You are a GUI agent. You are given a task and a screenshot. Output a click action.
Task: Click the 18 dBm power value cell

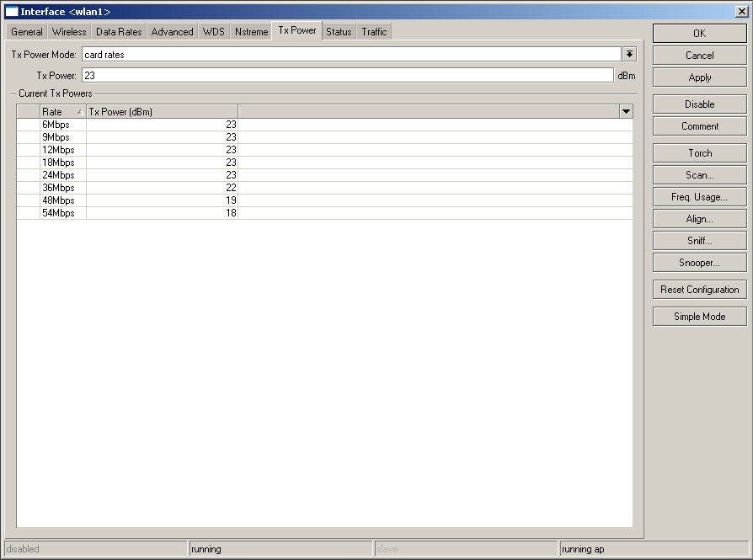[x=163, y=213]
